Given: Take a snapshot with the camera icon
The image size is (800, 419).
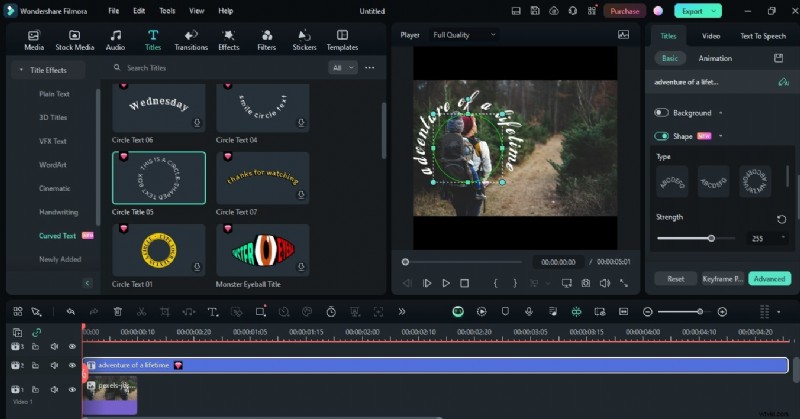Looking at the screenshot, I should click(x=586, y=283).
